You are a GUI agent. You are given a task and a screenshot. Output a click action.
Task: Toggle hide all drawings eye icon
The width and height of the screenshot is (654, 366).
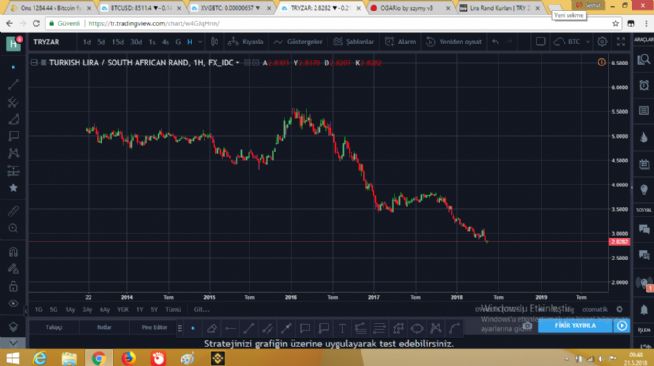pyautogui.click(x=13, y=303)
